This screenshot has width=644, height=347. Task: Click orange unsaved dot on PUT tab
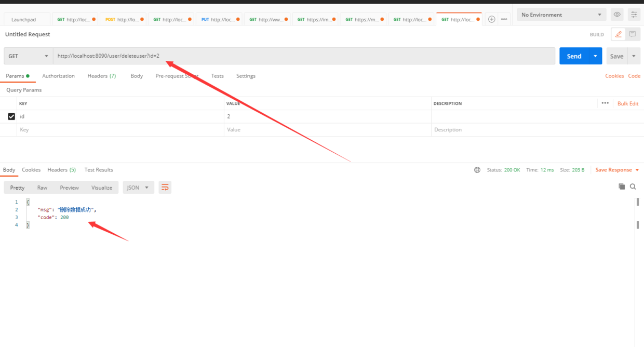pos(237,19)
